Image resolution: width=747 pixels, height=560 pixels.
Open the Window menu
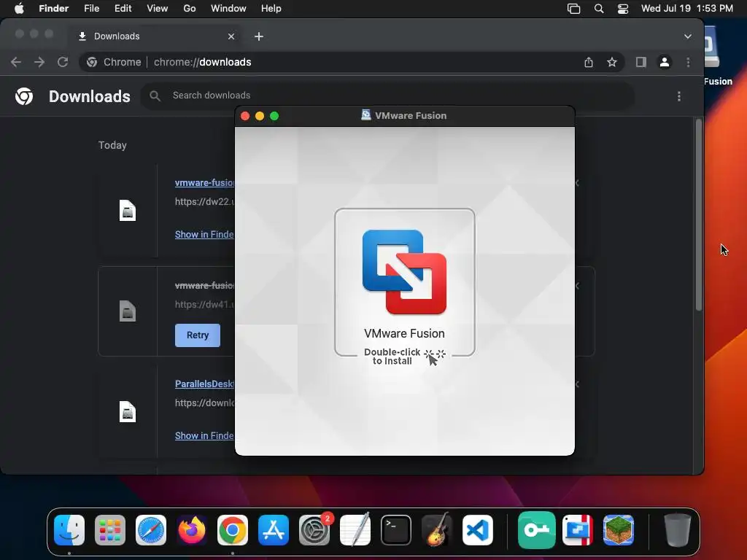tap(228, 9)
